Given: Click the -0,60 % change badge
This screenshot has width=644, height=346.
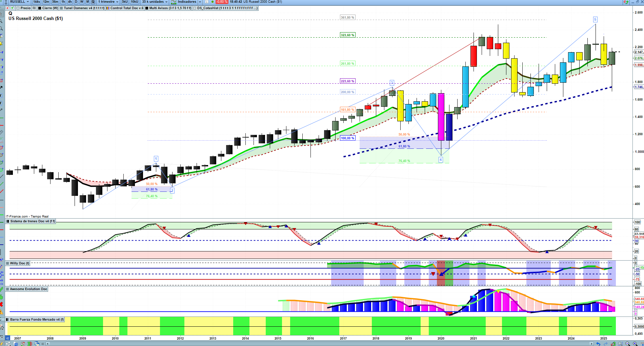Looking at the screenshot, I should coord(222,2).
